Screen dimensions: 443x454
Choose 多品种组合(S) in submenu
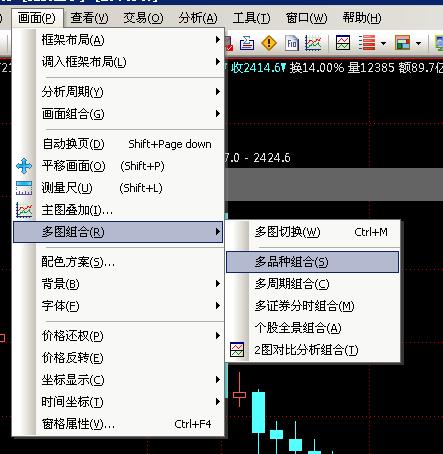(312, 262)
